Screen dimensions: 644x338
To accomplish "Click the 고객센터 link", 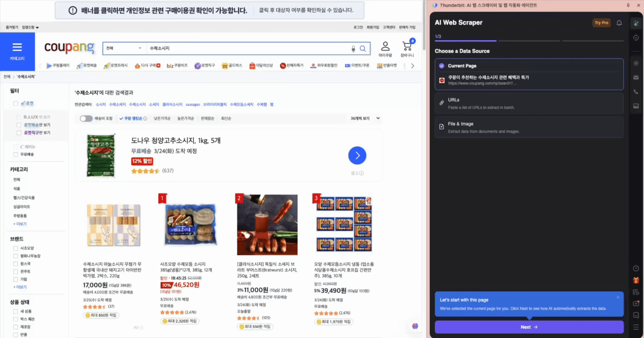I will point(389,27).
